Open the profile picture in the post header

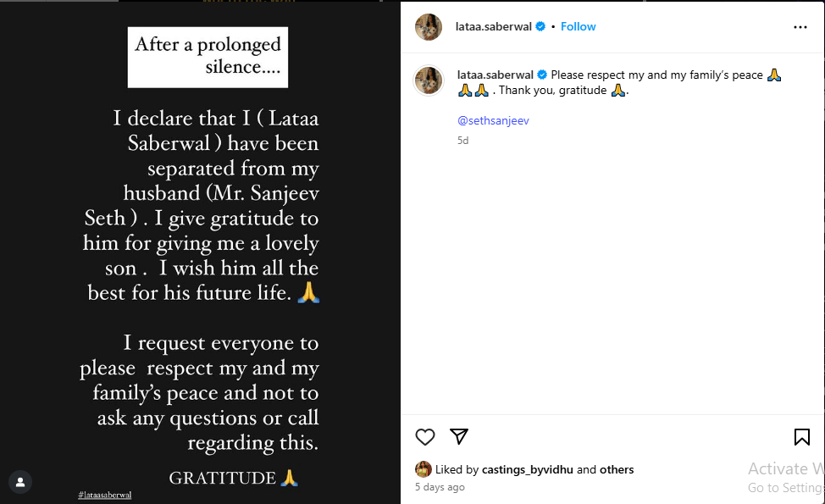429,27
